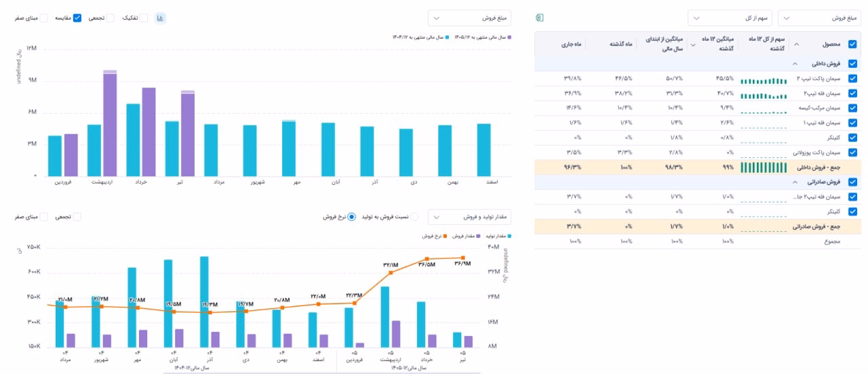Click the اسفند bar in the top chart
This screenshot has width=868, height=374.
(484, 149)
